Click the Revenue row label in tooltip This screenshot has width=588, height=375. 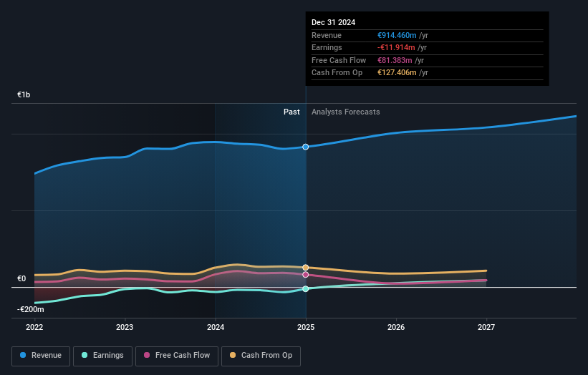pyautogui.click(x=327, y=35)
